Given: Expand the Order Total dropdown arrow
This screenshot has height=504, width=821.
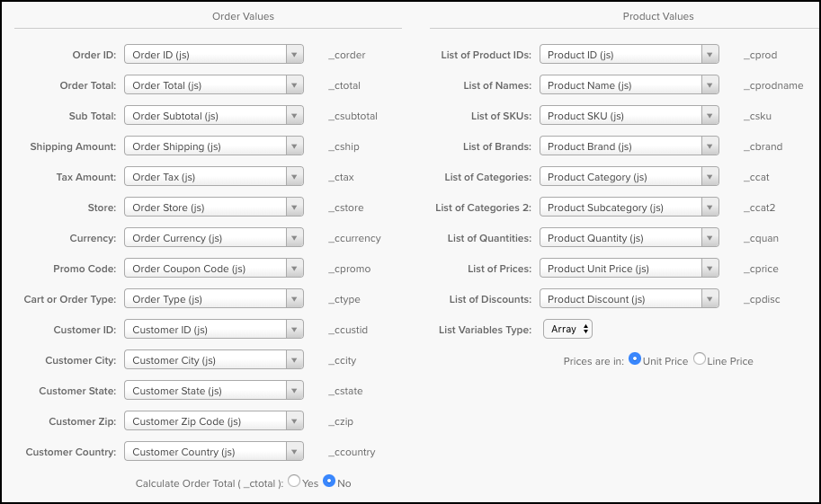Looking at the screenshot, I should [294, 85].
